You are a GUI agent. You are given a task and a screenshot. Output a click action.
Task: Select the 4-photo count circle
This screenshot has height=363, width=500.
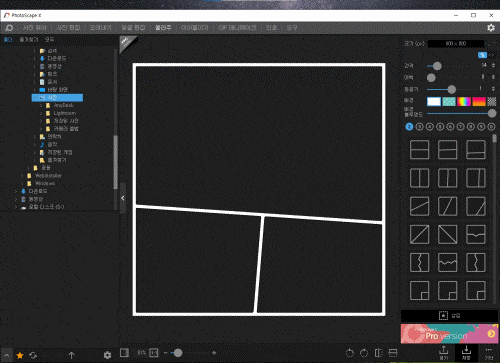[x=430, y=127]
